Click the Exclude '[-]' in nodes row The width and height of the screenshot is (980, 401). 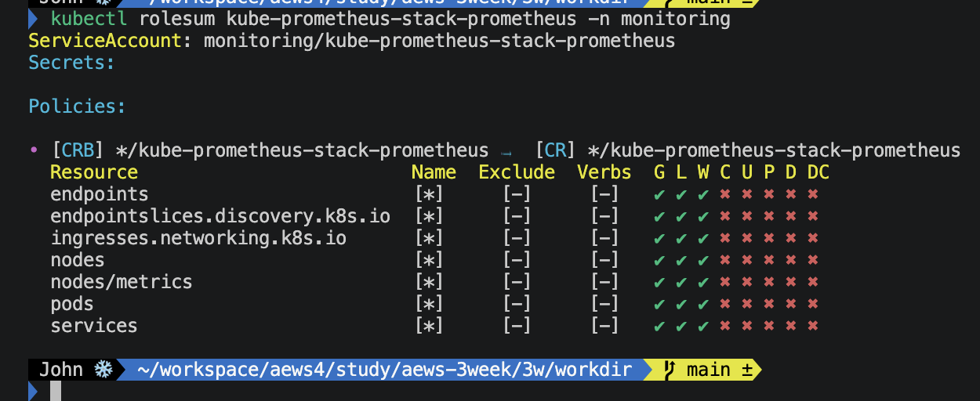pos(517,260)
